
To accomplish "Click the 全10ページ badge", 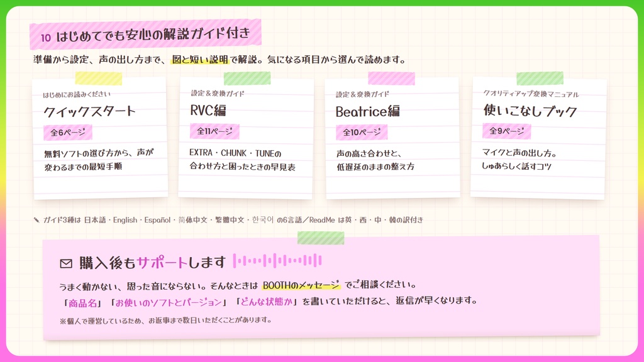I will 362,132.
